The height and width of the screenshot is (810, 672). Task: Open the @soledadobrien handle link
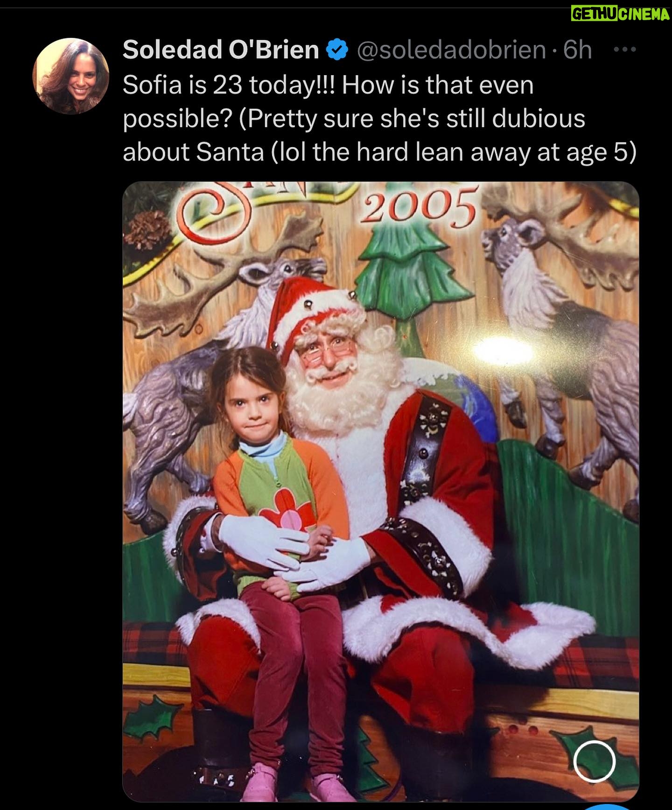coord(451,50)
